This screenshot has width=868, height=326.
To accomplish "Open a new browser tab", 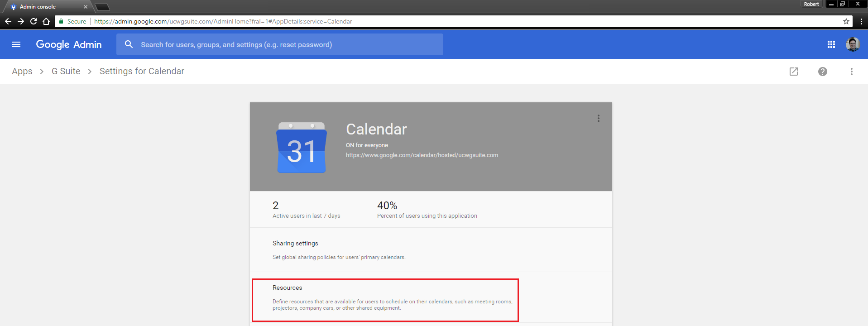I will pyautogui.click(x=103, y=7).
